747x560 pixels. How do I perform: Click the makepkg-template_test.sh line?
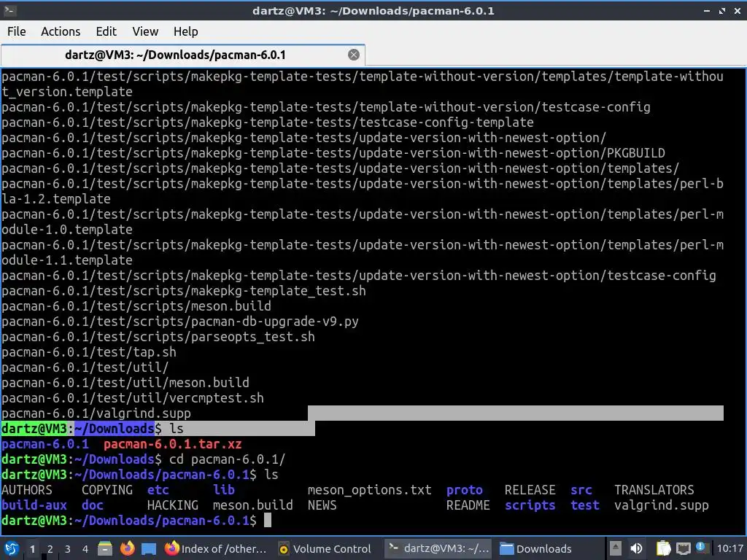click(x=184, y=290)
